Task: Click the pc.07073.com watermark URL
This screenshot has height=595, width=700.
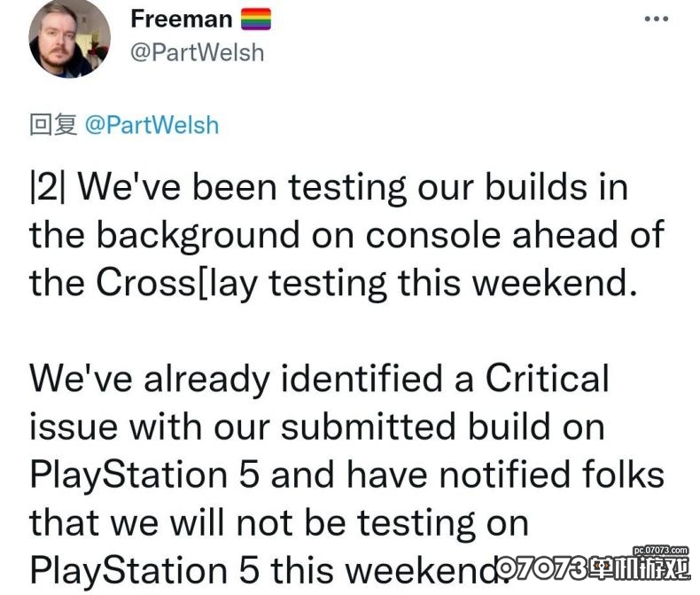Action: pos(661,550)
